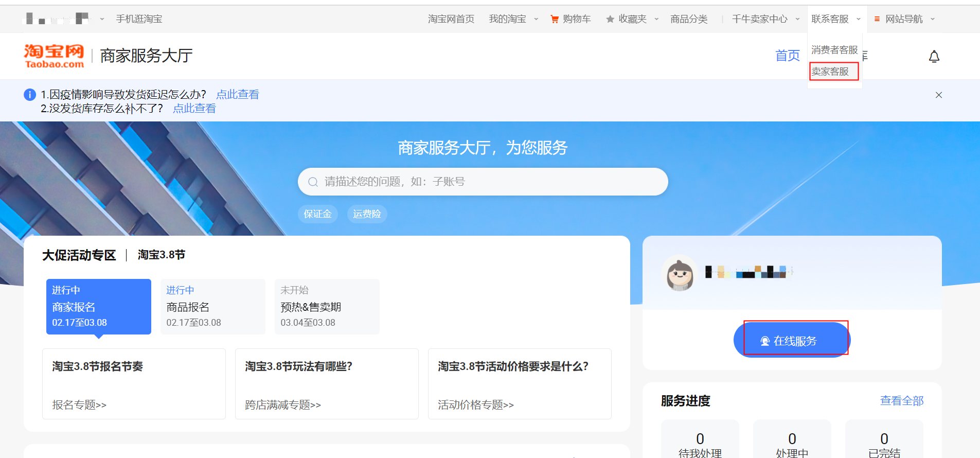The height and width of the screenshot is (458, 980).
Task: Click the shopping cart icon 购物车
Action: click(555, 20)
